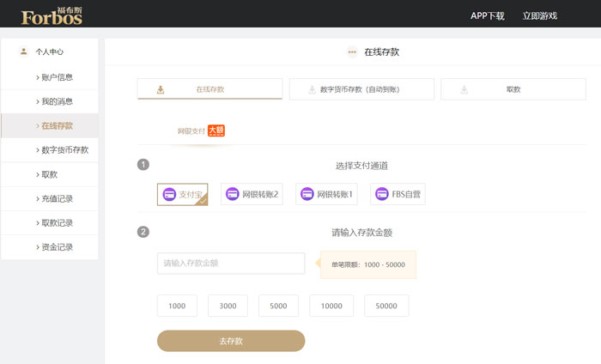Click 立即游戏 in the header

[539, 15]
